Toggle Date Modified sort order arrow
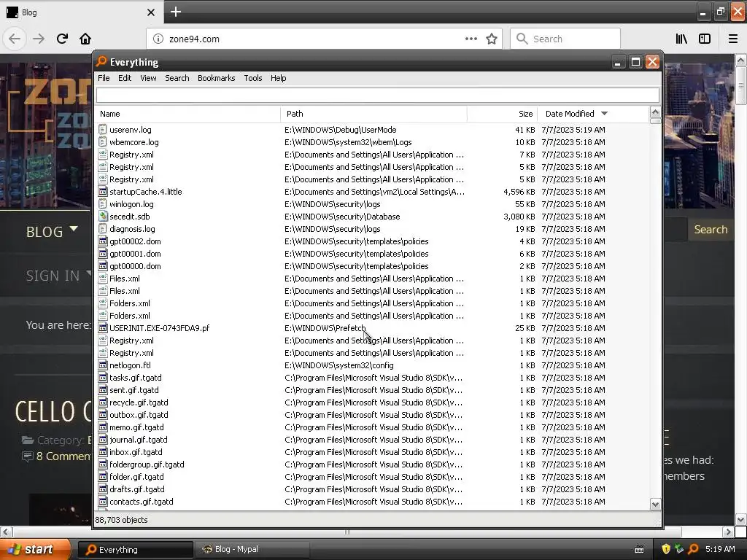 tap(605, 113)
